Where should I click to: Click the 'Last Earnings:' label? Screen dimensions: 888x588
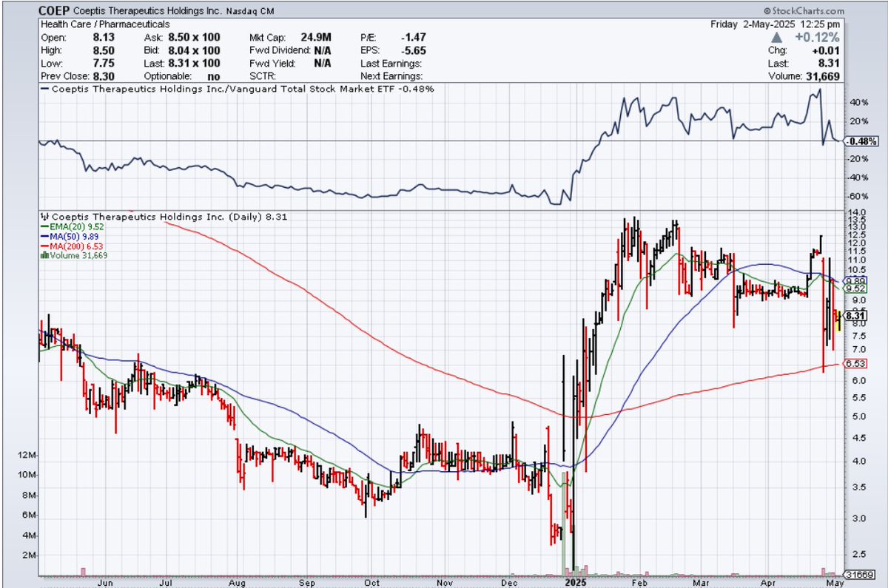[391, 64]
